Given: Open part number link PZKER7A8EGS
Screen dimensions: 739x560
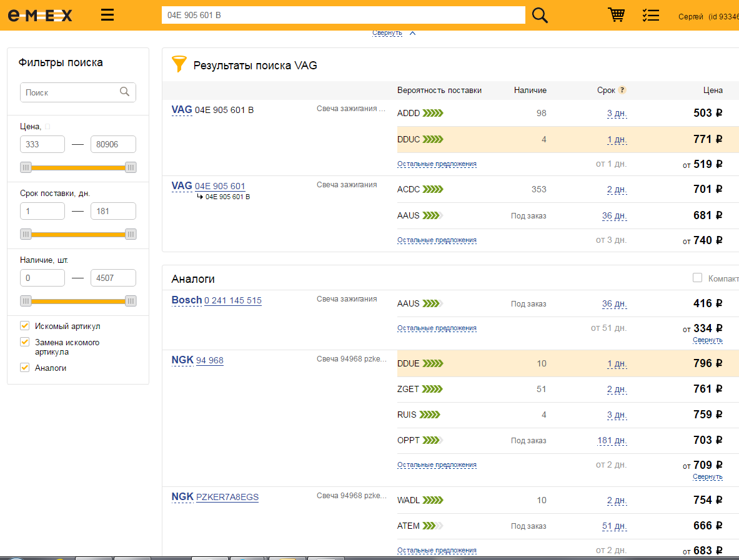Looking at the screenshot, I should point(227,497).
